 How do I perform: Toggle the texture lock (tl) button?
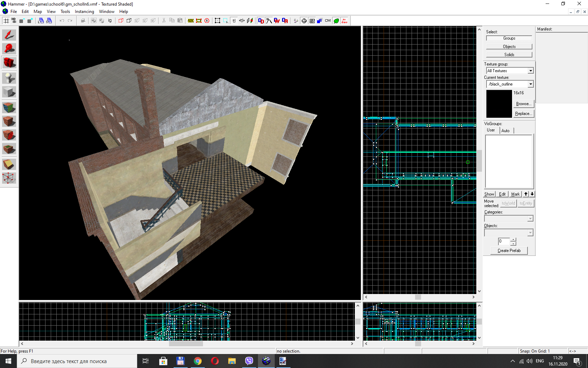234,21
